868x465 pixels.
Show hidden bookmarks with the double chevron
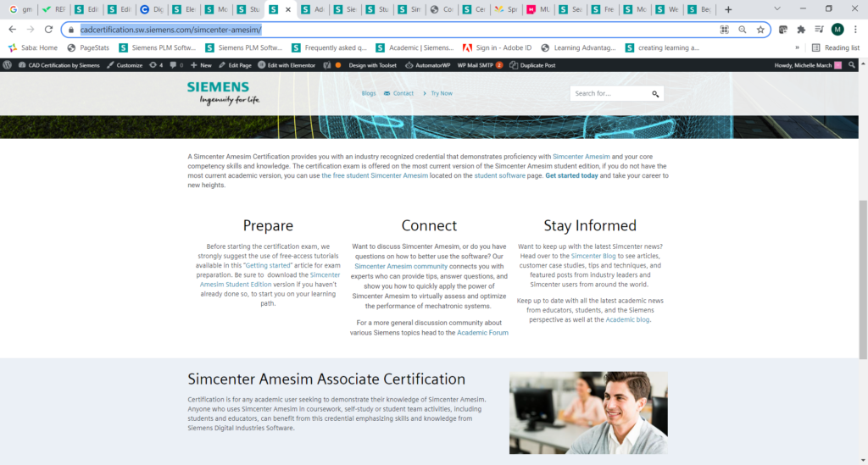coord(797,48)
